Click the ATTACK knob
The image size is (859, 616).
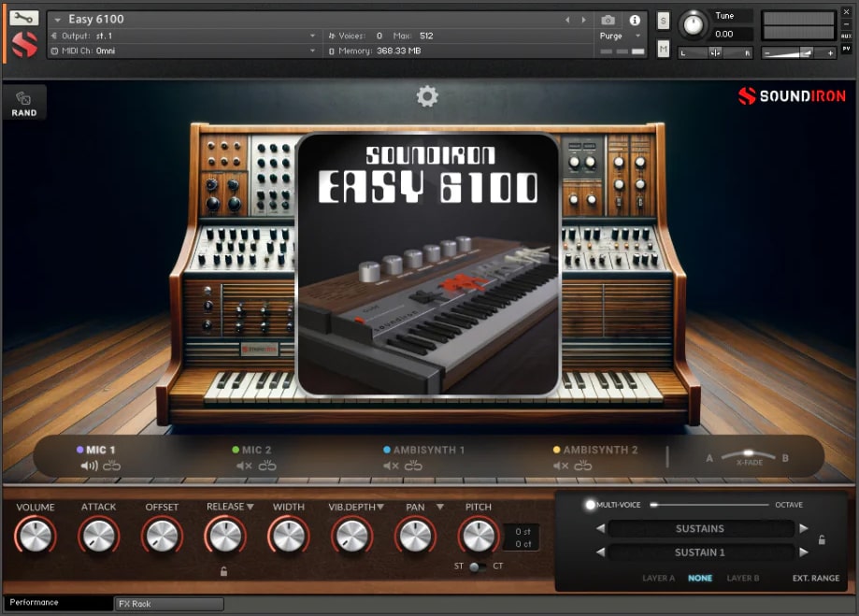(x=98, y=536)
